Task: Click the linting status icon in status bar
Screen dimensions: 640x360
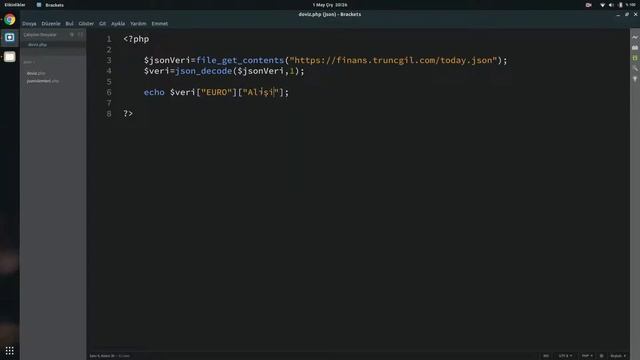Action: click(x=601, y=356)
